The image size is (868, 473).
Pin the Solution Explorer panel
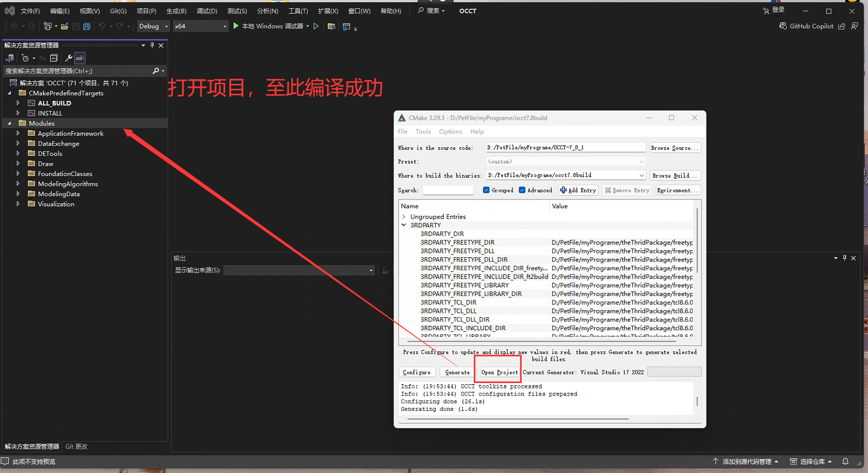[x=152, y=45]
